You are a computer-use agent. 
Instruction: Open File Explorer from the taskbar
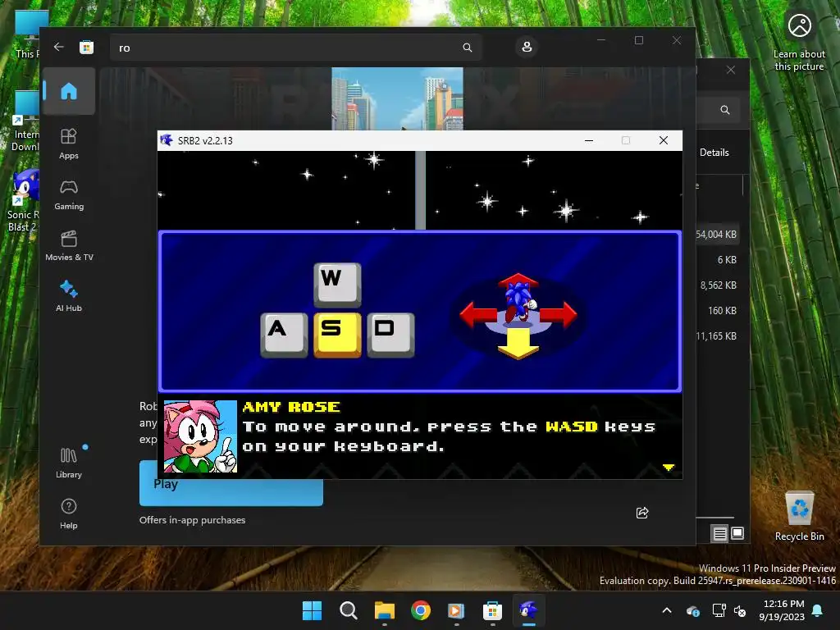pos(384,610)
